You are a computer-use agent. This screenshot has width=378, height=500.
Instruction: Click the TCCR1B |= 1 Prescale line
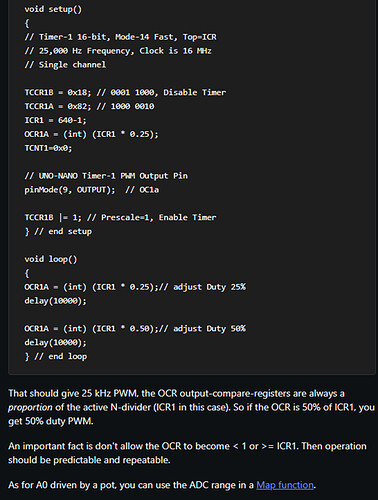tap(120, 218)
